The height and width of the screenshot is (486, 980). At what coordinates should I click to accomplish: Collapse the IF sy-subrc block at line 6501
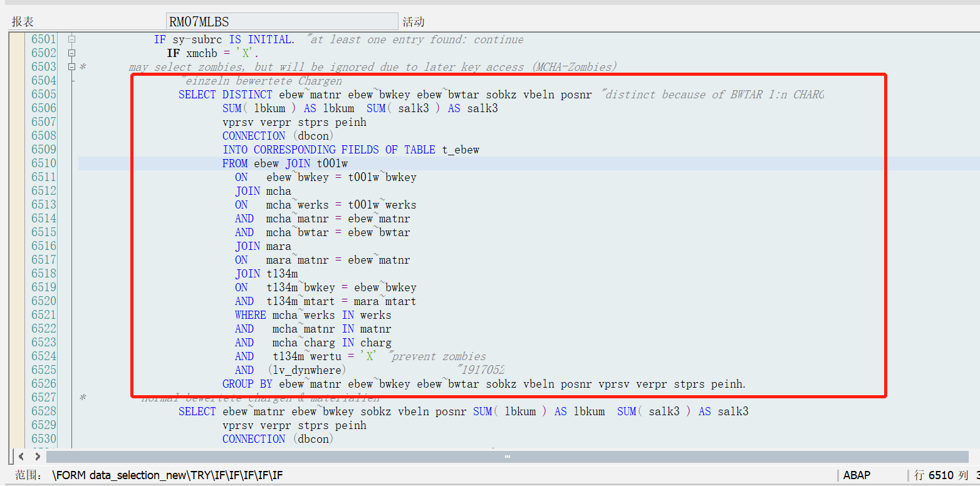(x=71, y=39)
